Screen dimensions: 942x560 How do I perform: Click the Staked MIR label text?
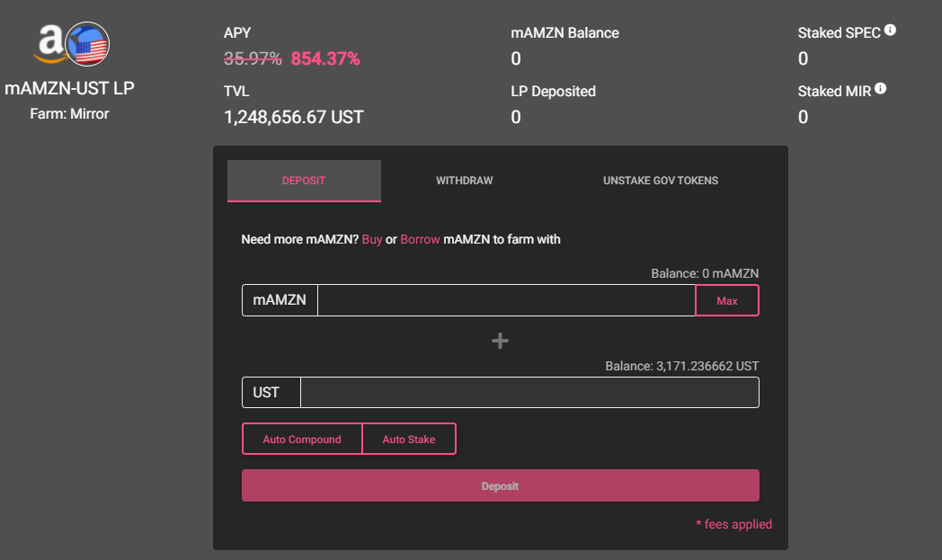[834, 92]
